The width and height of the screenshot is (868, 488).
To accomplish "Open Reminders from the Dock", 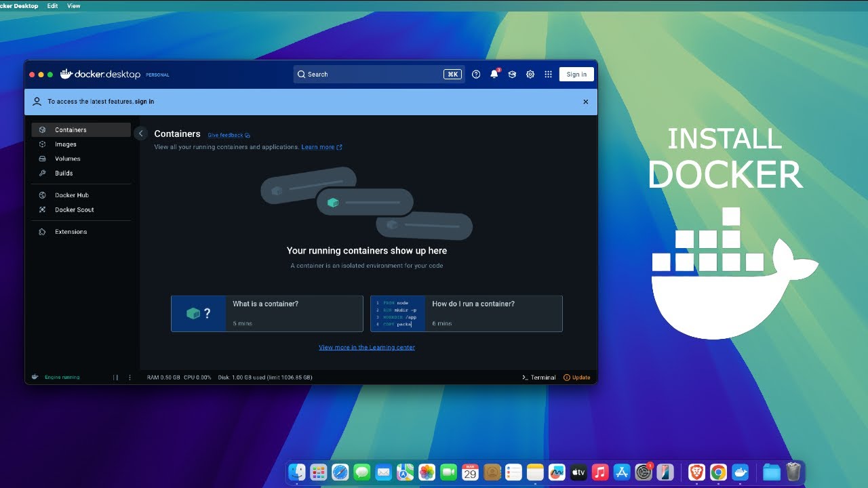I will point(513,472).
